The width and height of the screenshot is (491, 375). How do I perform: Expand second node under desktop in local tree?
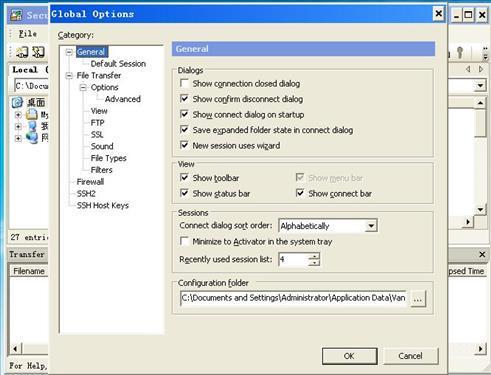point(18,127)
